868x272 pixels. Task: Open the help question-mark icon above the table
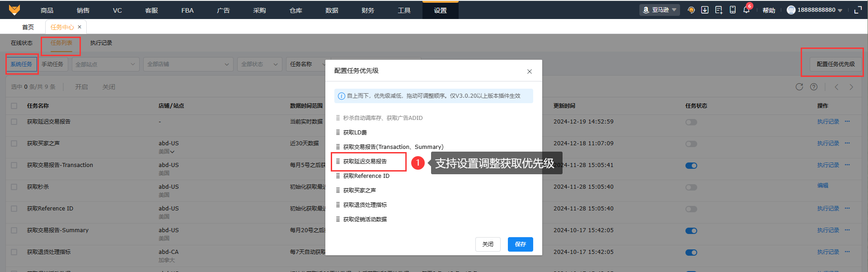click(x=814, y=87)
